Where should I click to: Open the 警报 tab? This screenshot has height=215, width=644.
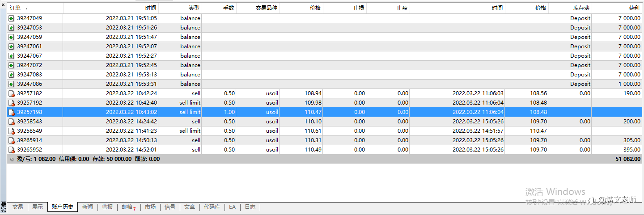click(107, 207)
